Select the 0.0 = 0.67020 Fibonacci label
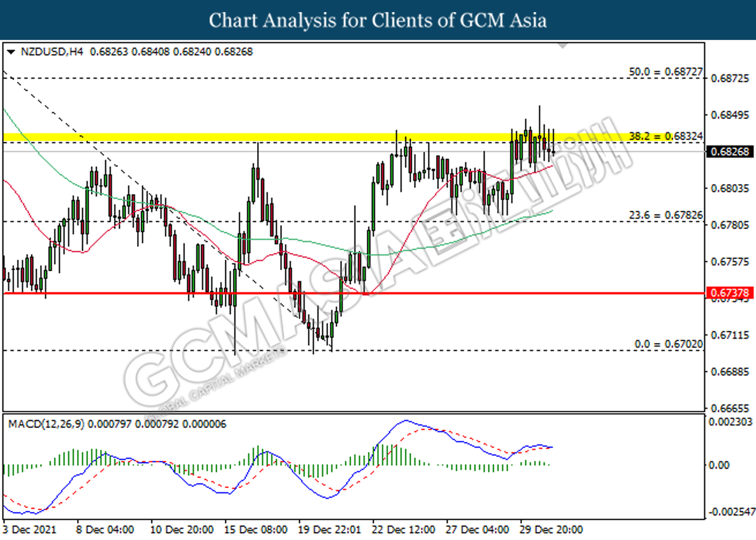756x540 pixels. point(668,344)
